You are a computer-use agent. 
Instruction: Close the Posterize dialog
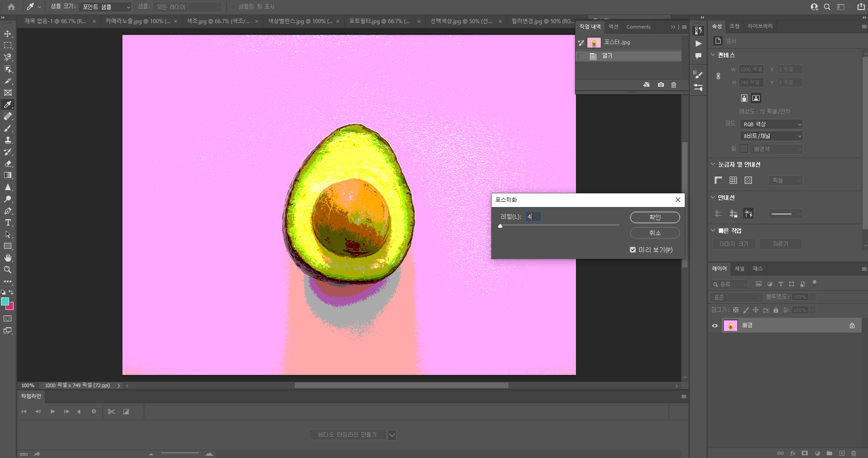coord(678,200)
